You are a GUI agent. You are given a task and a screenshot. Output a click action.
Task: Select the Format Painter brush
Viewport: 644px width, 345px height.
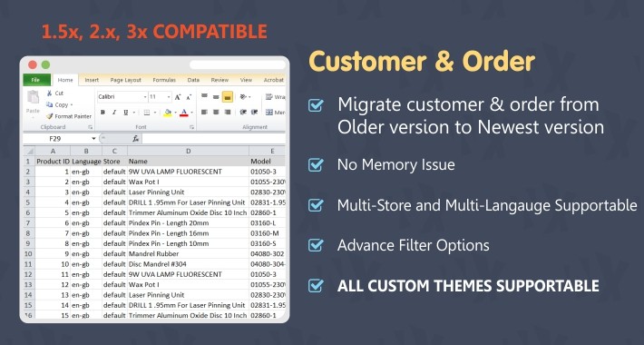click(x=69, y=116)
